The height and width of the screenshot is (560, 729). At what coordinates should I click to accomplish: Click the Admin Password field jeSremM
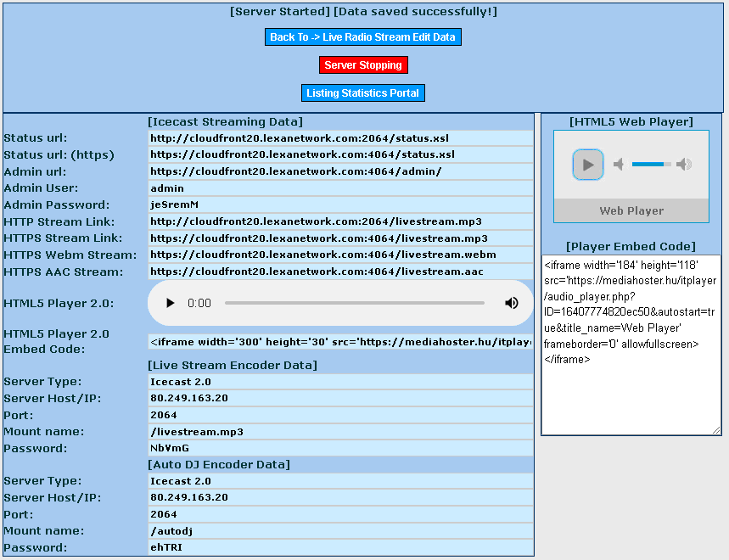tap(340, 205)
